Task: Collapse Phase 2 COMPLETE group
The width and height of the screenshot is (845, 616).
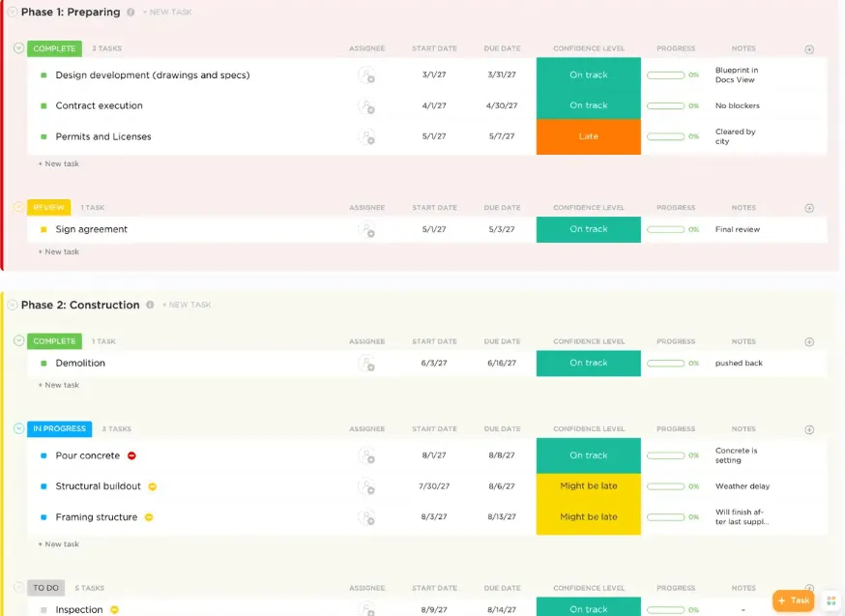Action: pos(19,340)
